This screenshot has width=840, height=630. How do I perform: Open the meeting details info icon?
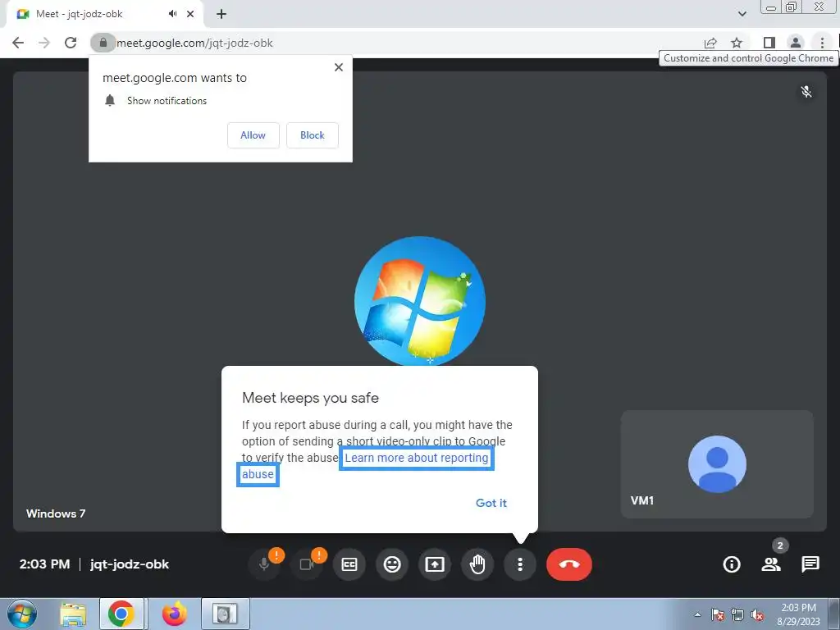(731, 564)
